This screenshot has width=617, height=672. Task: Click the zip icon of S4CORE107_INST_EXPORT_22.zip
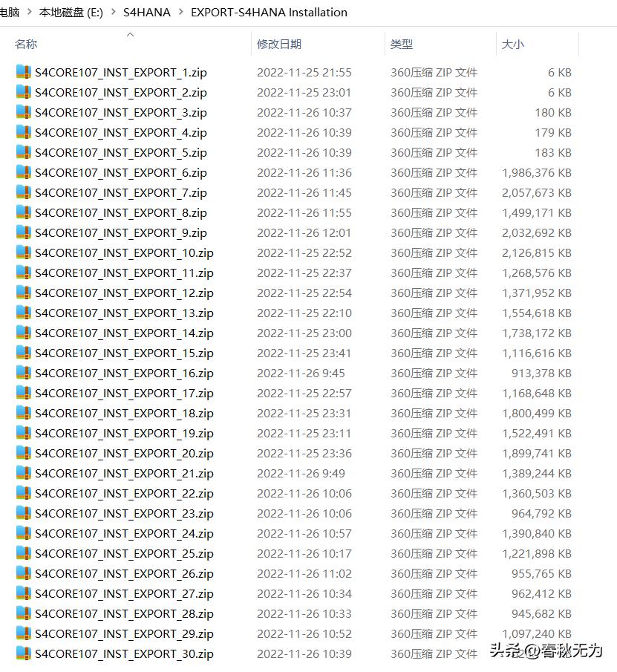pyautogui.click(x=24, y=493)
